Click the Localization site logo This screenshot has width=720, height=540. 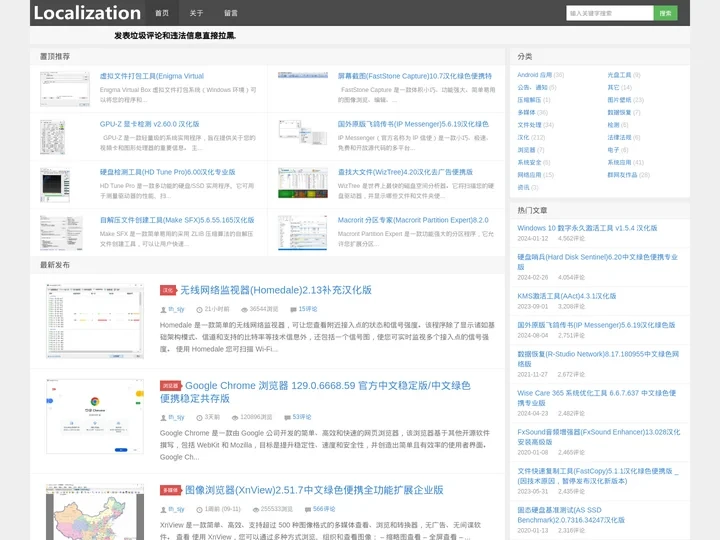pyautogui.click(x=87, y=13)
